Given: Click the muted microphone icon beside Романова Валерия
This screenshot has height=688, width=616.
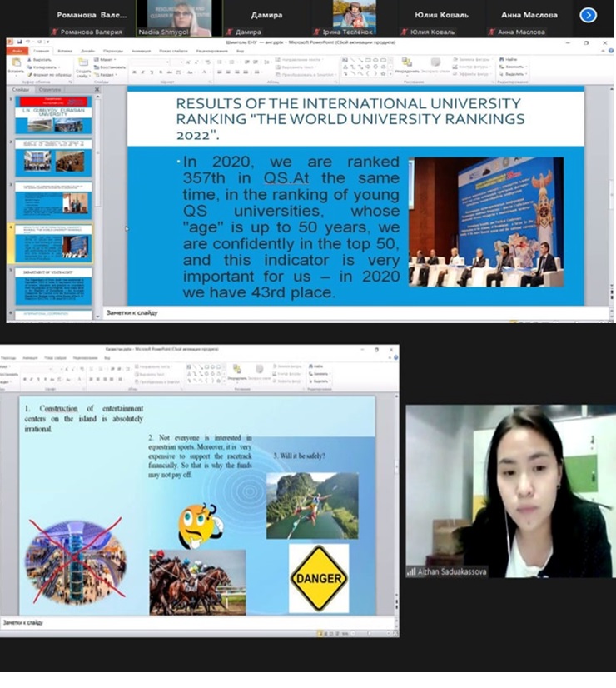Looking at the screenshot, I should pos(53,32).
